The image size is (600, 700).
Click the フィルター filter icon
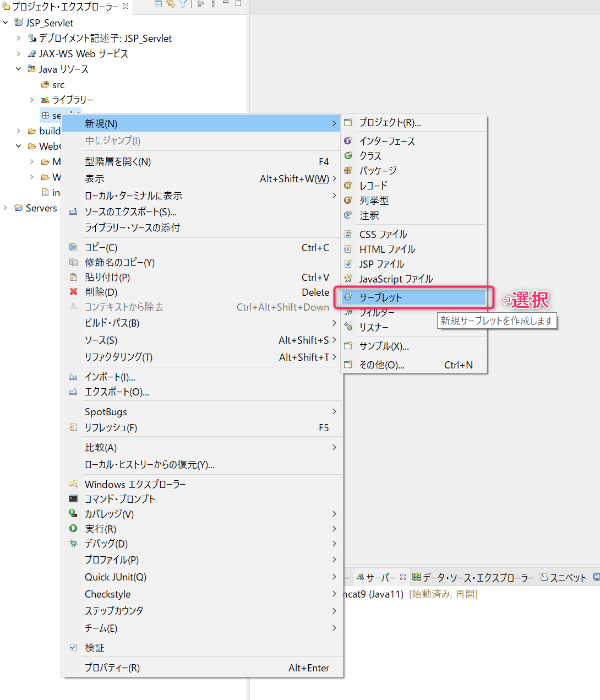click(348, 312)
